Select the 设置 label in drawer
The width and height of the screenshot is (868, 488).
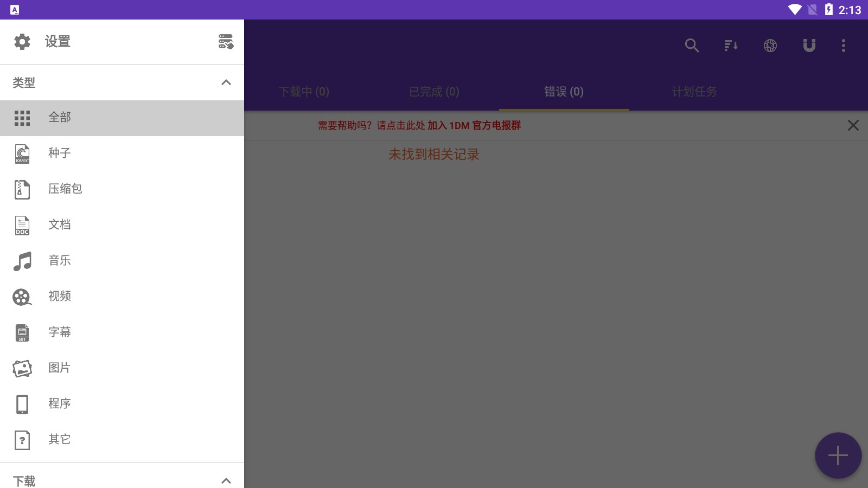pos(58,42)
